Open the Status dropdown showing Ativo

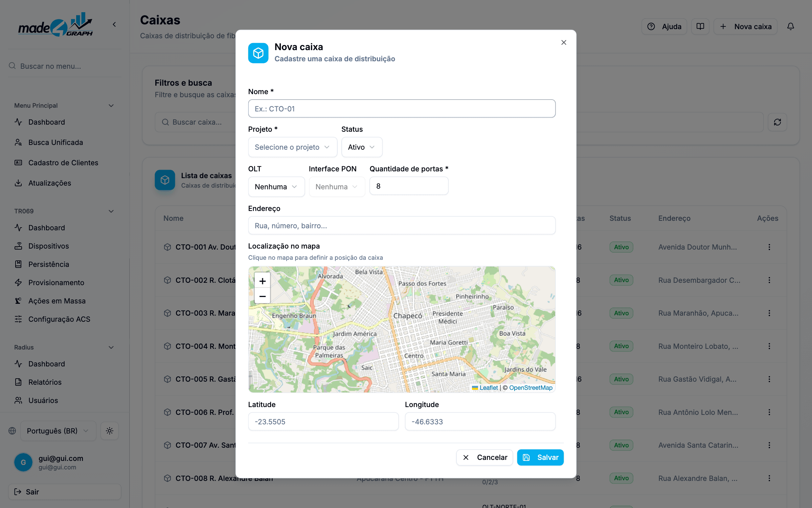click(x=362, y=147)
